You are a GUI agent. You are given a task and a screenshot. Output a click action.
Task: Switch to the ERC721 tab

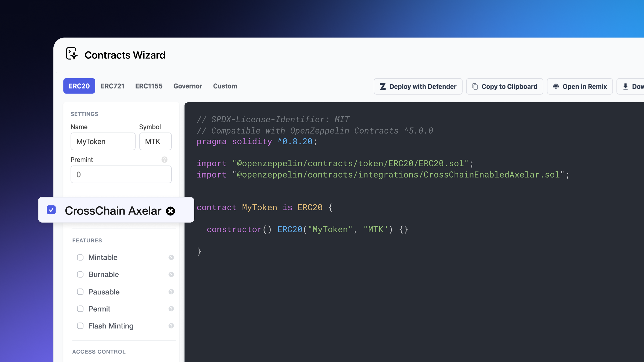(x=112, y=86)
